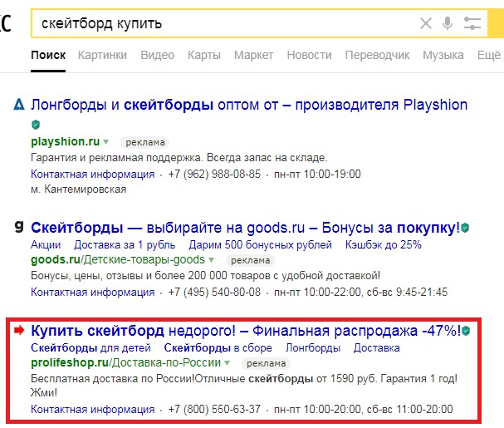Open the Картинки tab
Viewport: 504px width, 428px height.
click(x=102, y=55)
